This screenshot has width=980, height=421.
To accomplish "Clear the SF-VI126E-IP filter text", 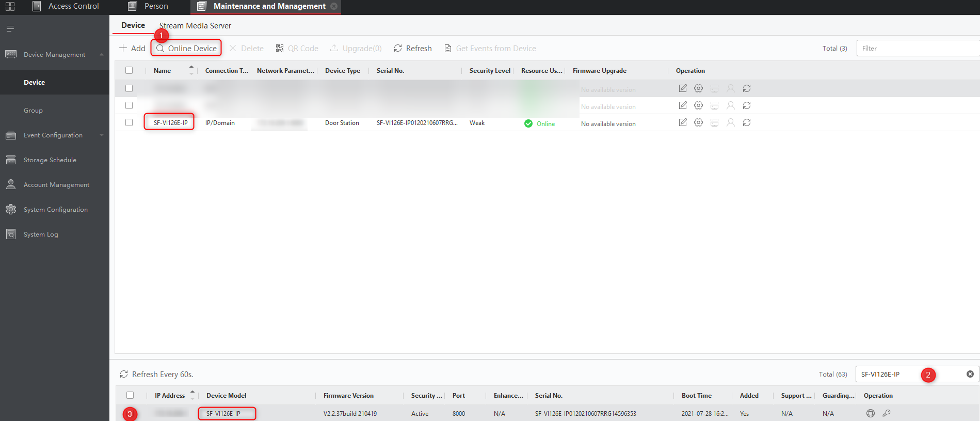I will (970, 374).
